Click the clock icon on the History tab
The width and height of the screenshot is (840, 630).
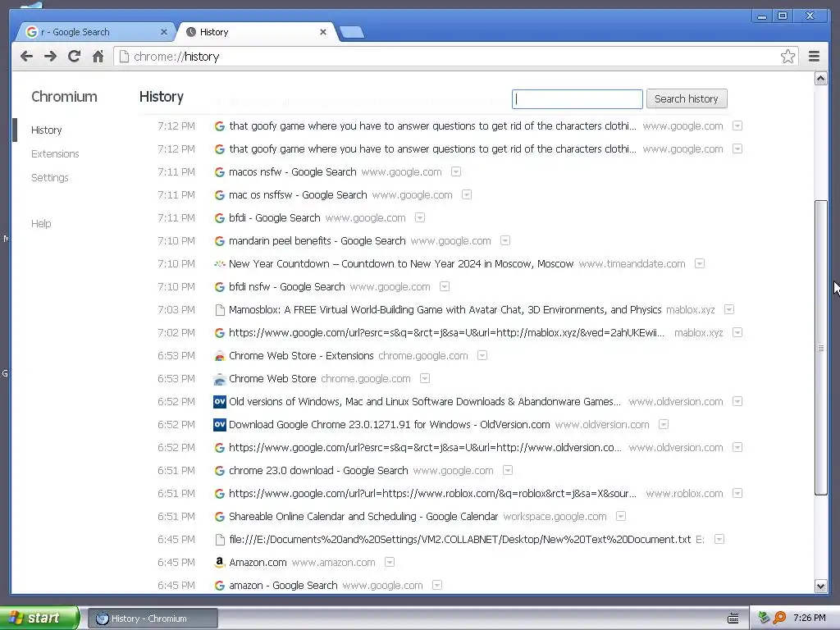190,32
